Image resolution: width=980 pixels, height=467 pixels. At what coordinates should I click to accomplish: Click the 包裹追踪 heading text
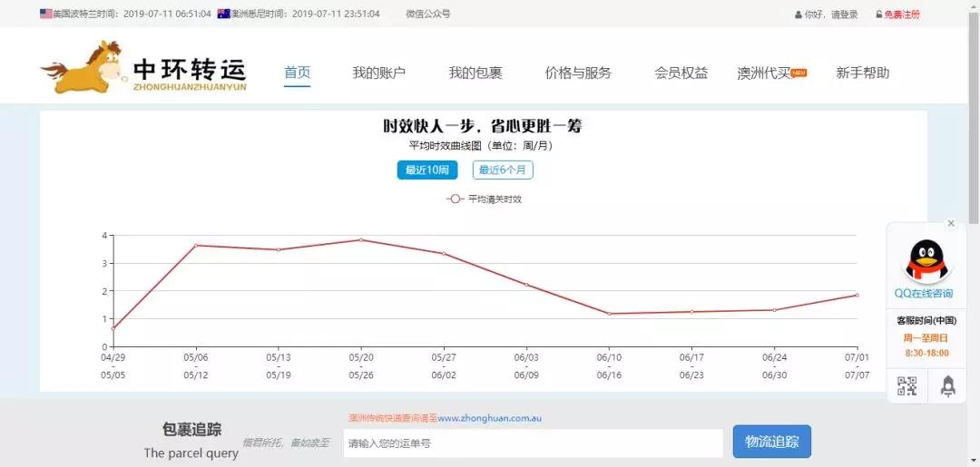(191, 430)
